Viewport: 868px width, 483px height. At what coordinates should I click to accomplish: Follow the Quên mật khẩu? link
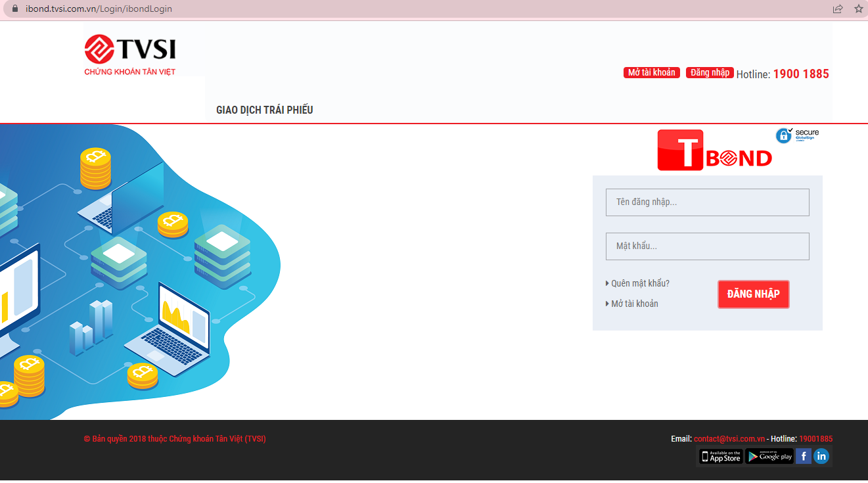pos(640,283)
